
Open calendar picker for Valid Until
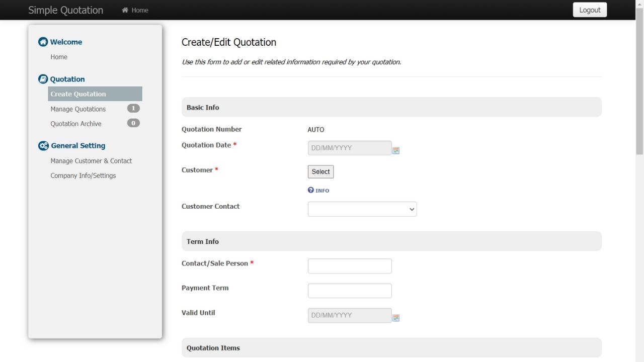click(396, 318)
